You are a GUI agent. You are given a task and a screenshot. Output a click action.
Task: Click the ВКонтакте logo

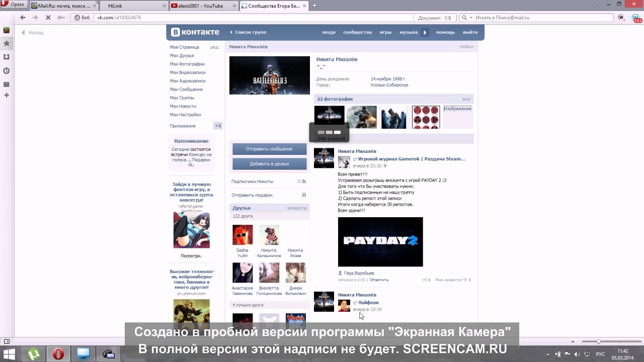pyautogui.click(x=195, y=32)
